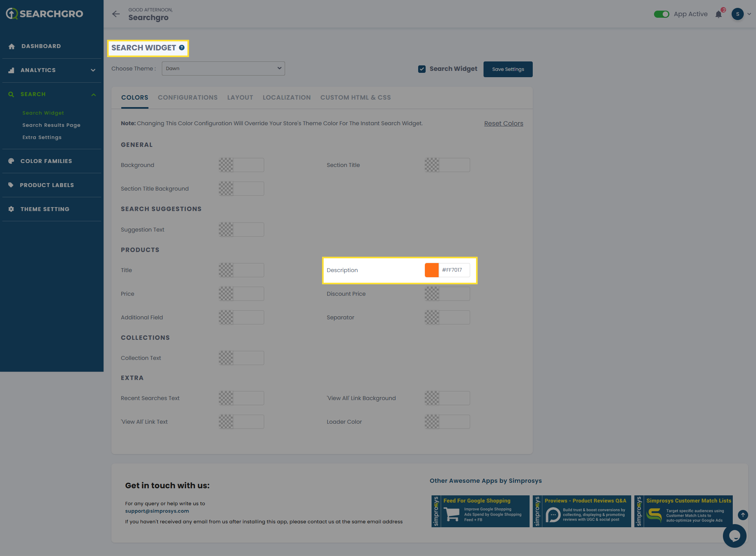
Task: Click the Reset Colors link
Action: coord(503,124)
